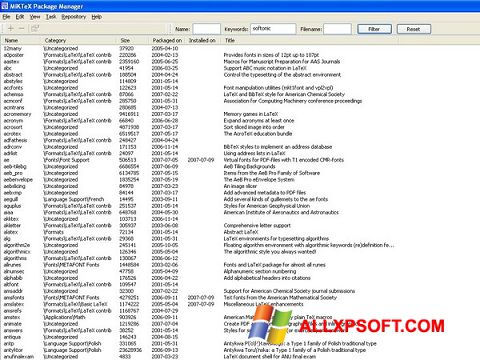Viewport: 480px width, 360px height.
Task: Click the plus install package icon
Action: 11,29
